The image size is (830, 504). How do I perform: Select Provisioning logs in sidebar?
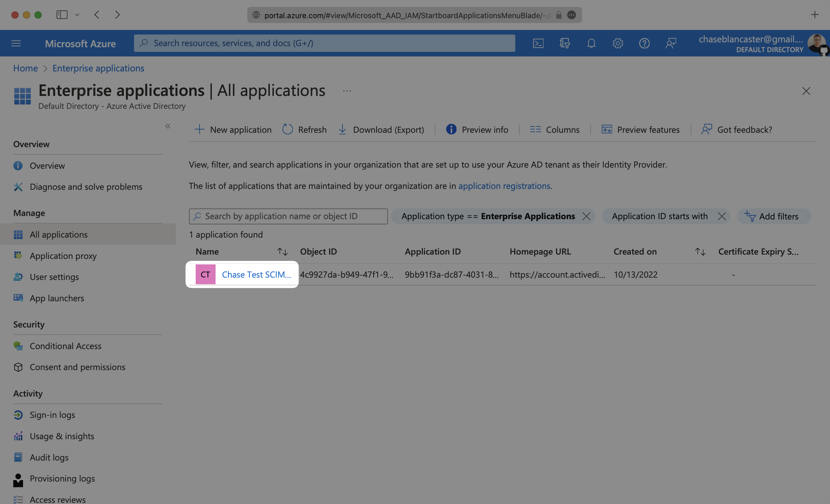point(62,478)
